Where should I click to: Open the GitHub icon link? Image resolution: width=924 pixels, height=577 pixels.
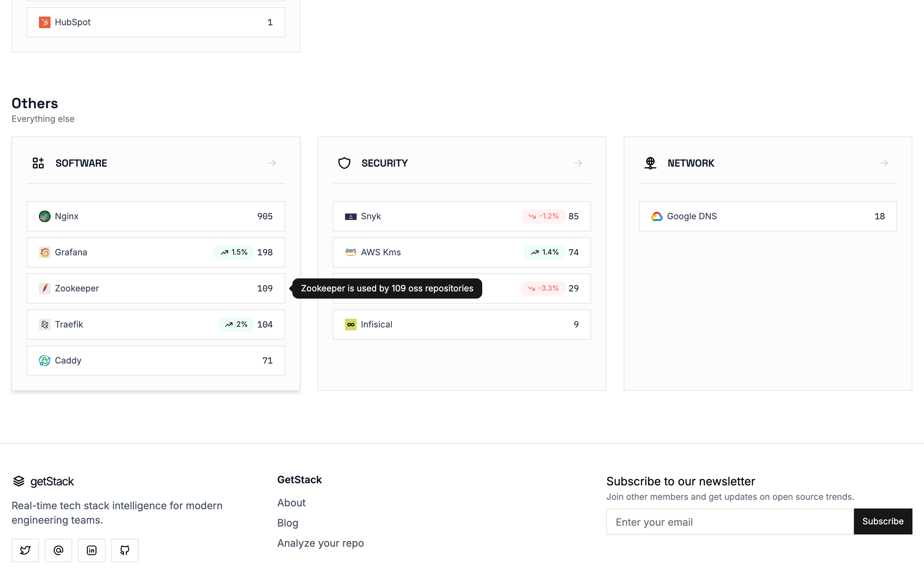(x=125, y=550)
